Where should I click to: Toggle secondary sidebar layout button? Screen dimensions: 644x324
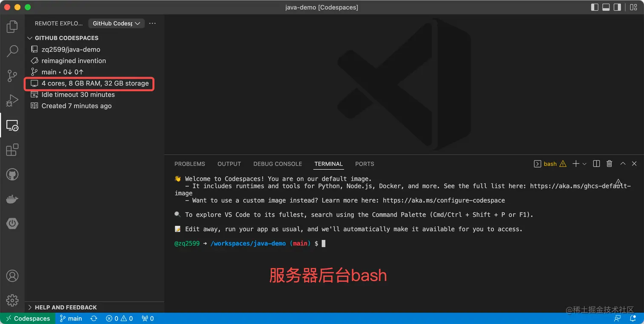coord(617,7)
